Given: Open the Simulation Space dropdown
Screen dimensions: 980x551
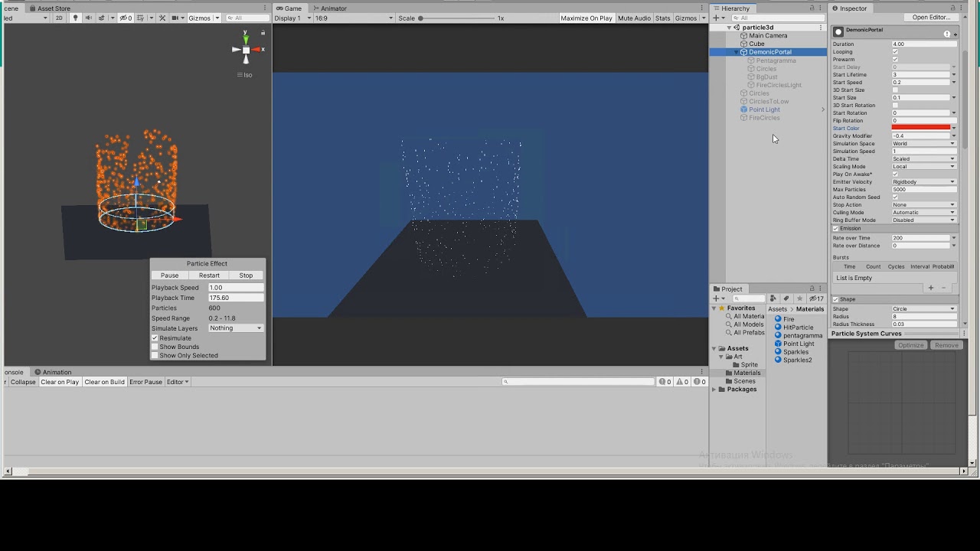Looking at the screenshot, I should [924, 144].
